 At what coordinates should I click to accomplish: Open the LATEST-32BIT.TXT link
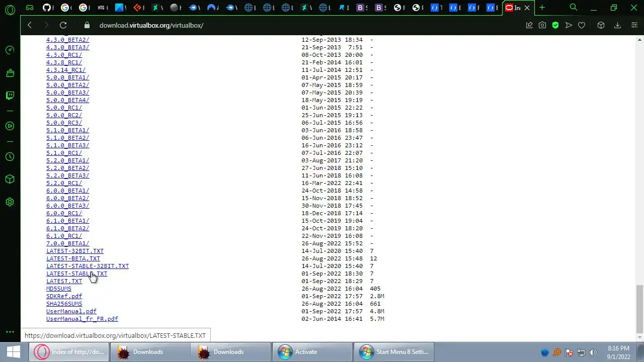click(75, 251)
